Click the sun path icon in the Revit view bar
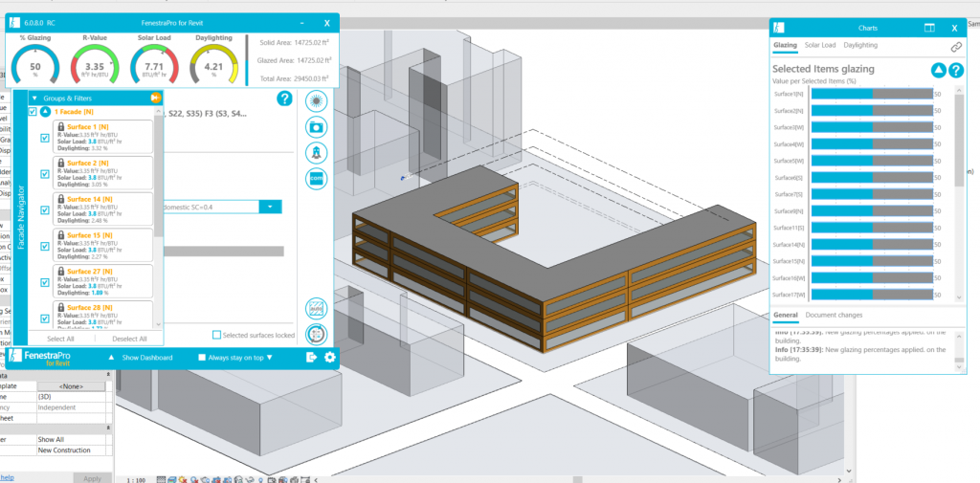 [x=182, y=480]
